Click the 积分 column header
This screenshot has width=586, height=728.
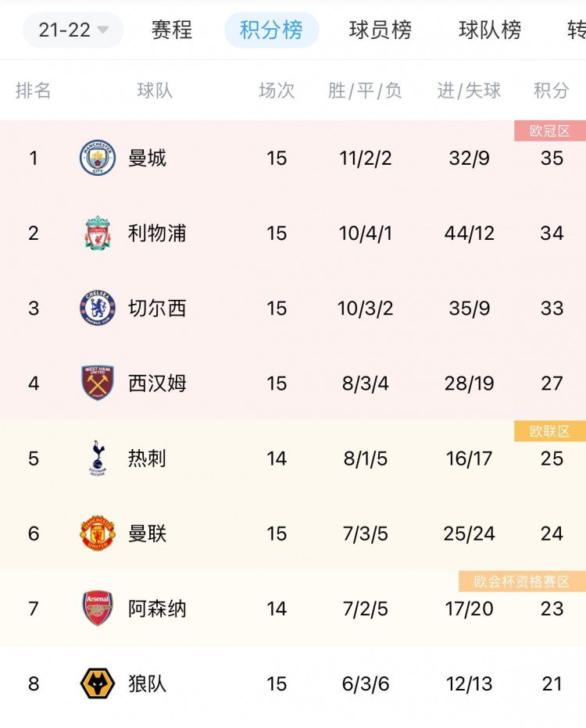[x=551, y=91]
